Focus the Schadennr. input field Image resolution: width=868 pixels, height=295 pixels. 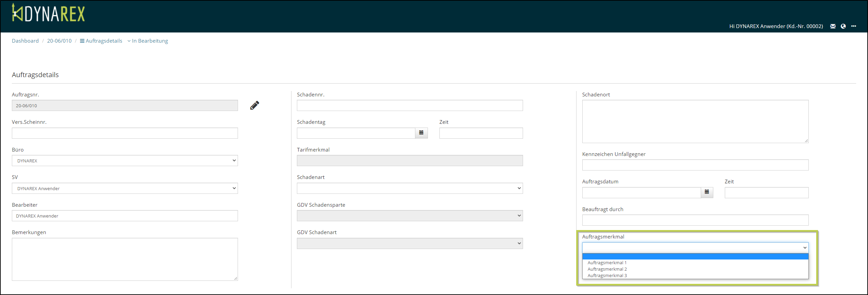pos(410,106)
